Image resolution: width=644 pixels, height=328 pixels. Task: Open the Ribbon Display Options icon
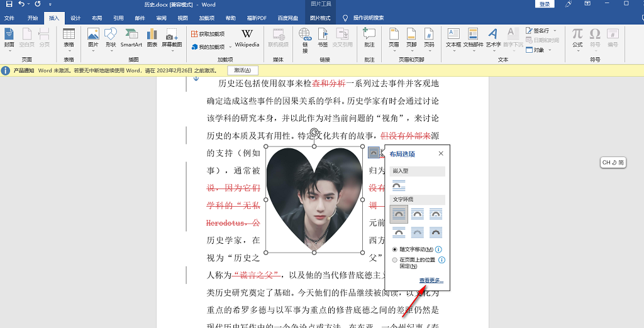point(588,4)
